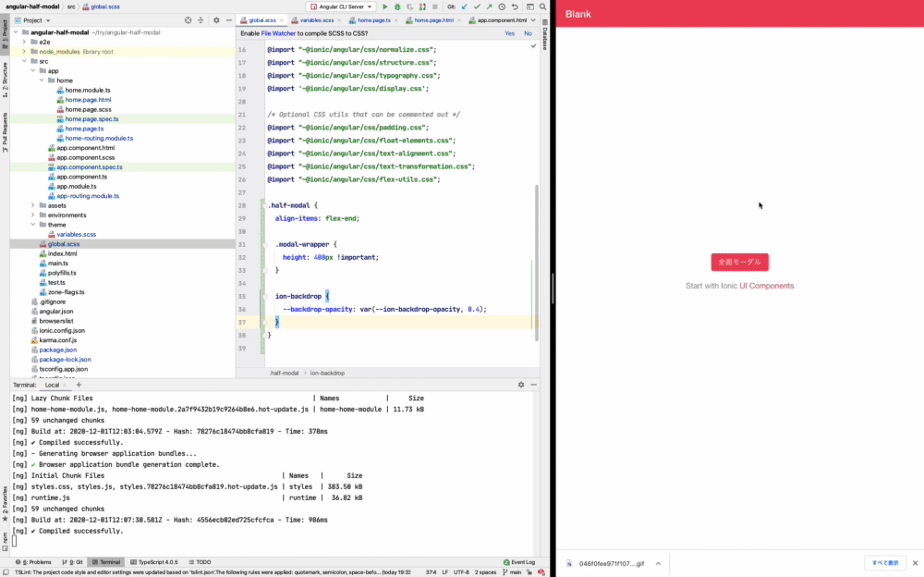Switch to home.page.ts editor tab
Screen dimensions: 924x577
pyautogui.click(x=373, y=20)
